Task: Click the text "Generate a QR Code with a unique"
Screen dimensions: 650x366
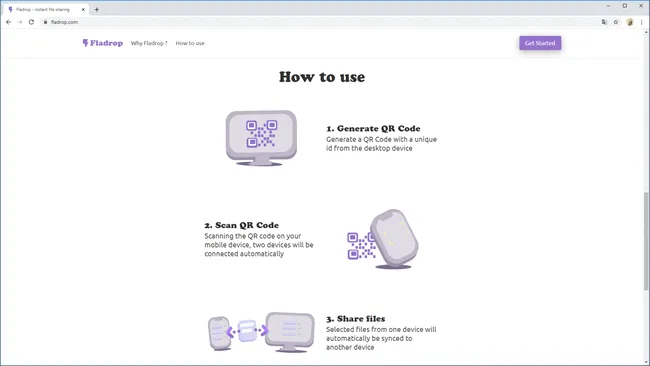Action: coord(381,139)
